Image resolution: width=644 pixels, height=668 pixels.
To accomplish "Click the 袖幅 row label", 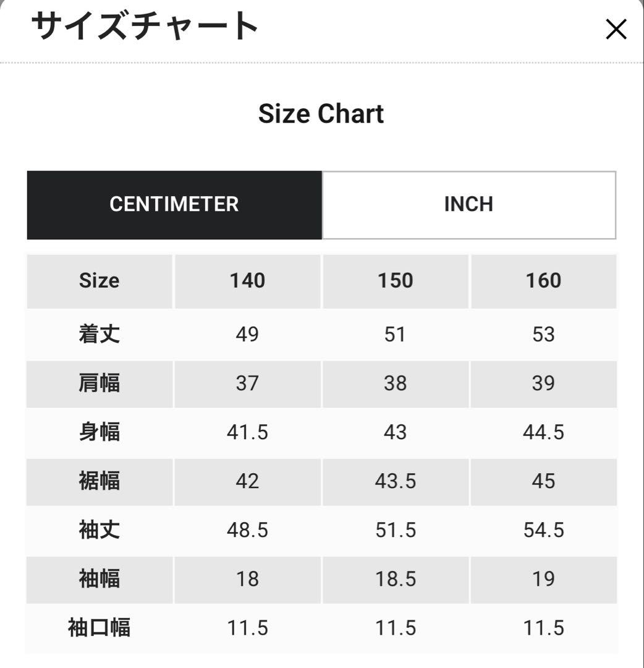I will pyautogui.click(x=100, y=579).
